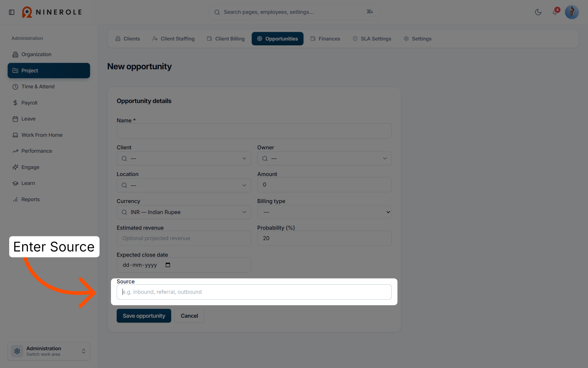Viewport: 588px width, 368px height.
Task: Click the Source input field
Action: (x=254, y=292)
